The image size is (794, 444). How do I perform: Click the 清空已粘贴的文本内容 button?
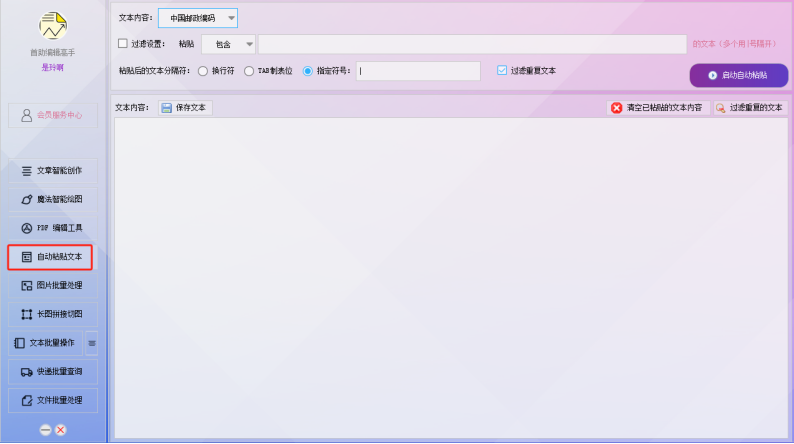click(x=657, y=108)
